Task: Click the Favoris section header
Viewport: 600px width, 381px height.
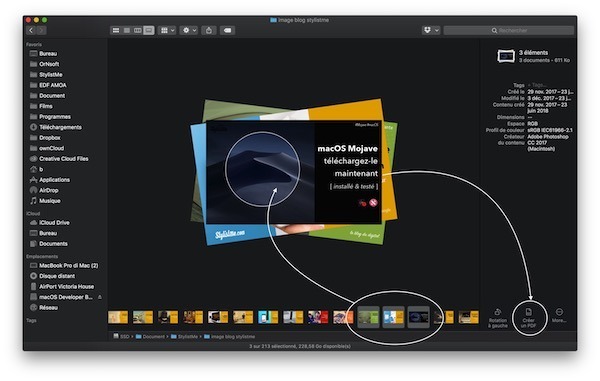Action: [34, 44]
